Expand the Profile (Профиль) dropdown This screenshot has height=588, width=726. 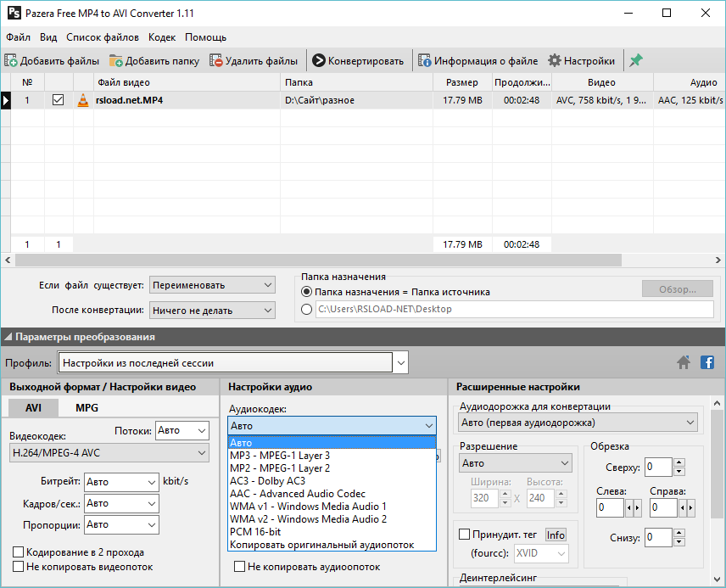(x=402, y=363)
